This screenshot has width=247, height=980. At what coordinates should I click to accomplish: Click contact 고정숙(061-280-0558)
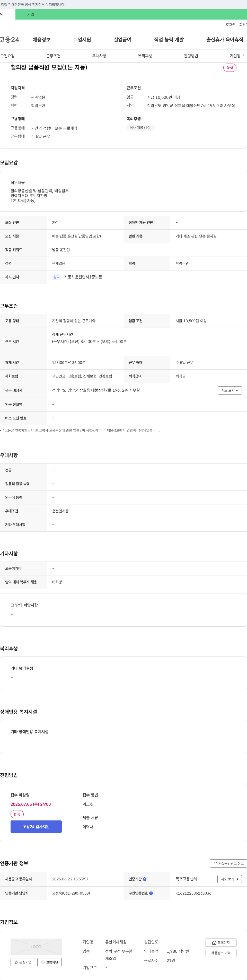coord(71,893)
